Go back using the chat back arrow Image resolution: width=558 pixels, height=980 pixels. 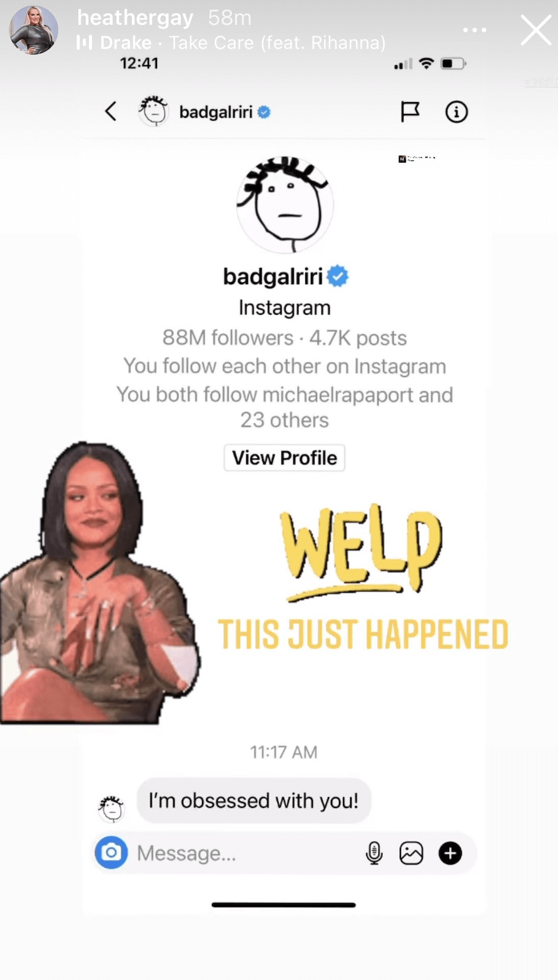111,111
